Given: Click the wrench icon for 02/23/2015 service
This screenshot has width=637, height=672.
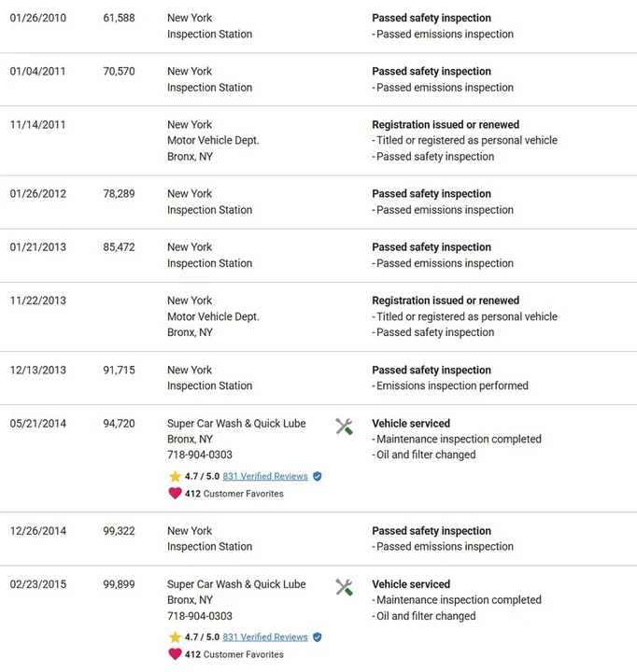Looking at the screenshot, I should click(344, 587).
